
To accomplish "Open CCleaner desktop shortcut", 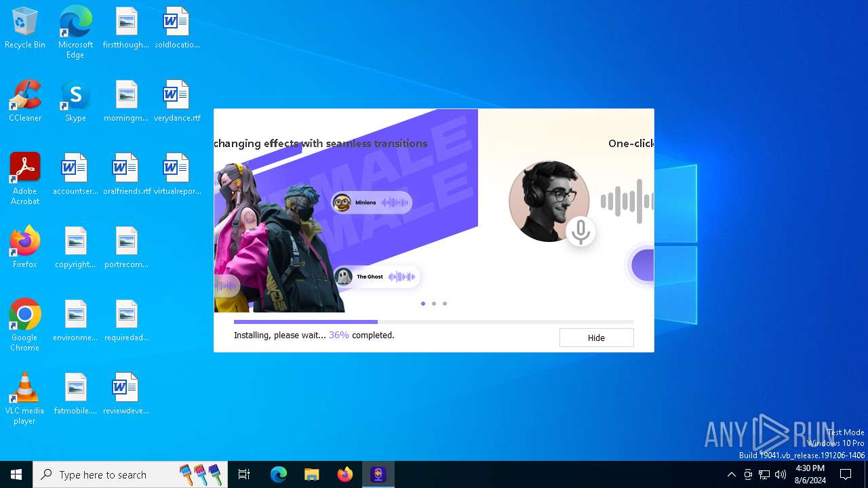I will point(25,101).
